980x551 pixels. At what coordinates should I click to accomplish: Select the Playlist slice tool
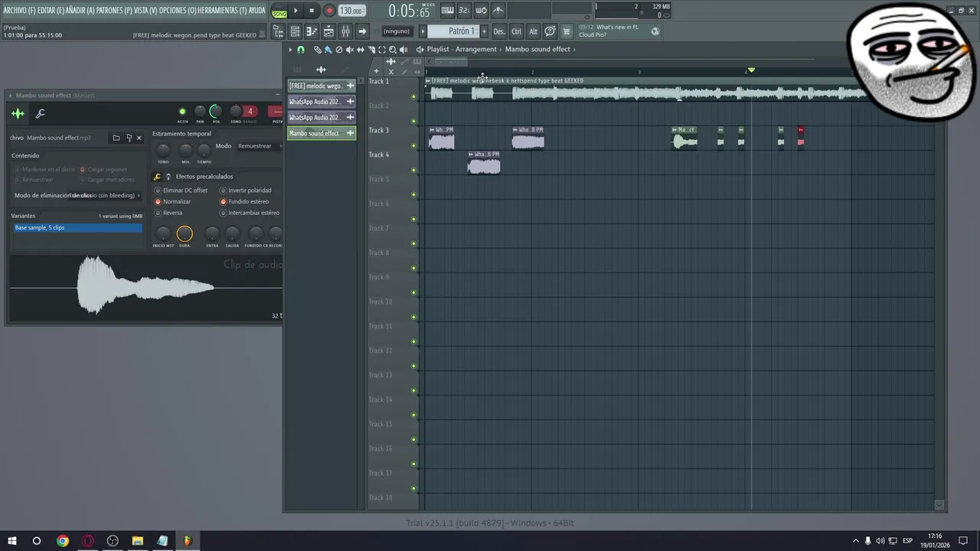point(371,49)
